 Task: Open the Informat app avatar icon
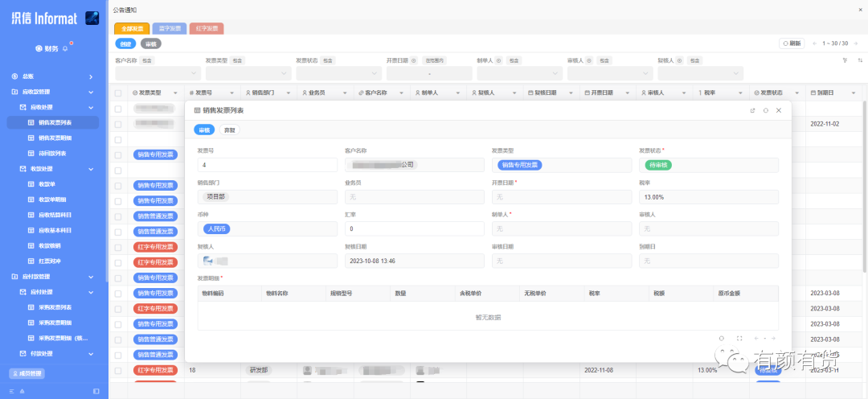tap(92, 18)
